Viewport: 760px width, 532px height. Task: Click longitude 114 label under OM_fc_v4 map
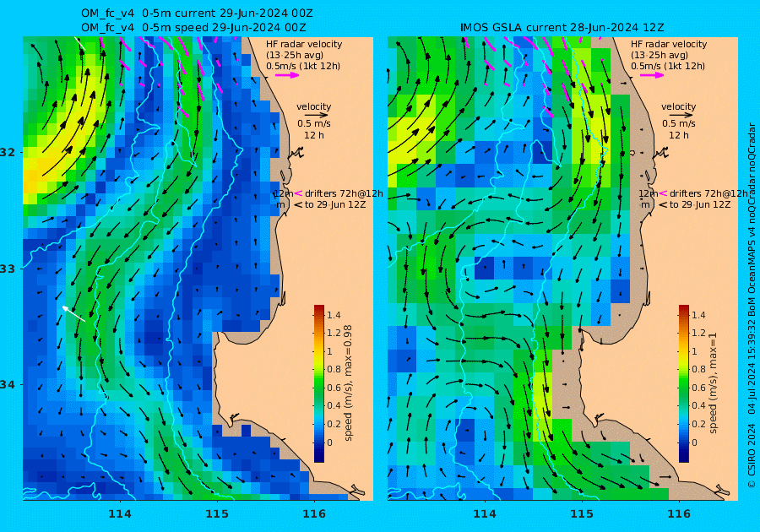coord(120,514)
